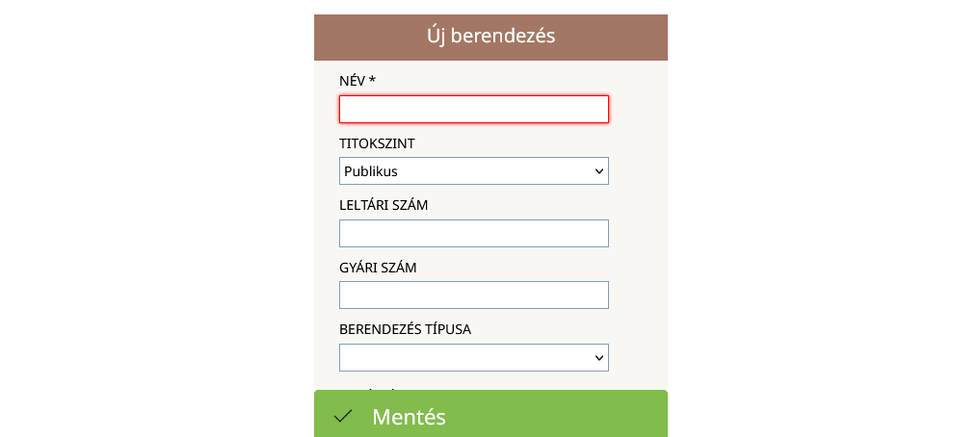Image resolution: width=980 pixels, height=437 pixels.
Task: Focus the red-outlined Név input field
Action: click(x=473, y=110)
